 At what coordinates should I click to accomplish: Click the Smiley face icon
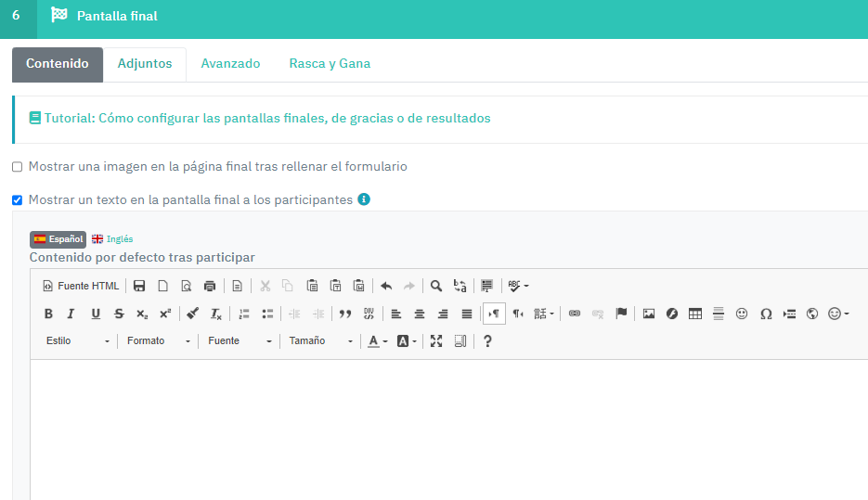click(742, 314)
